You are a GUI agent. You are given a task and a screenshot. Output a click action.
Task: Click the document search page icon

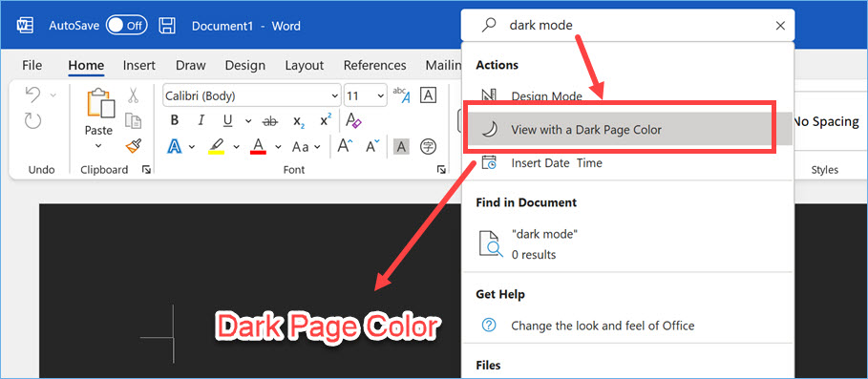[491, 243]
